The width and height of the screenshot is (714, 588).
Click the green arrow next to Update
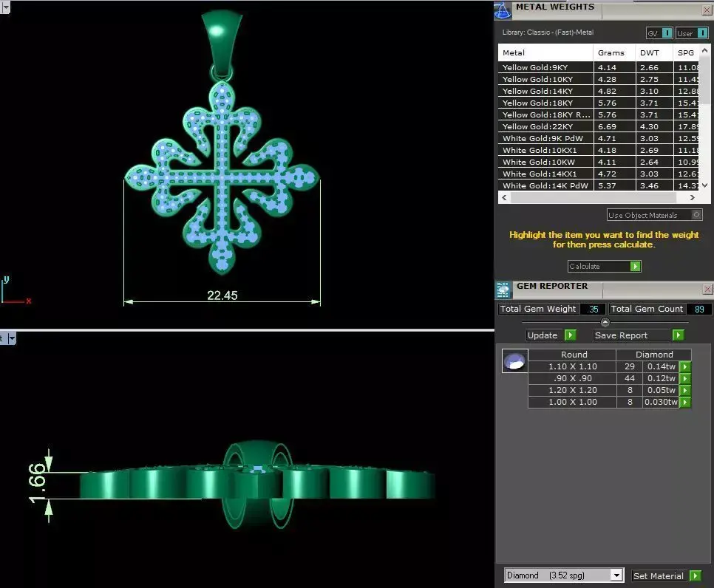(x=571, y=335)
